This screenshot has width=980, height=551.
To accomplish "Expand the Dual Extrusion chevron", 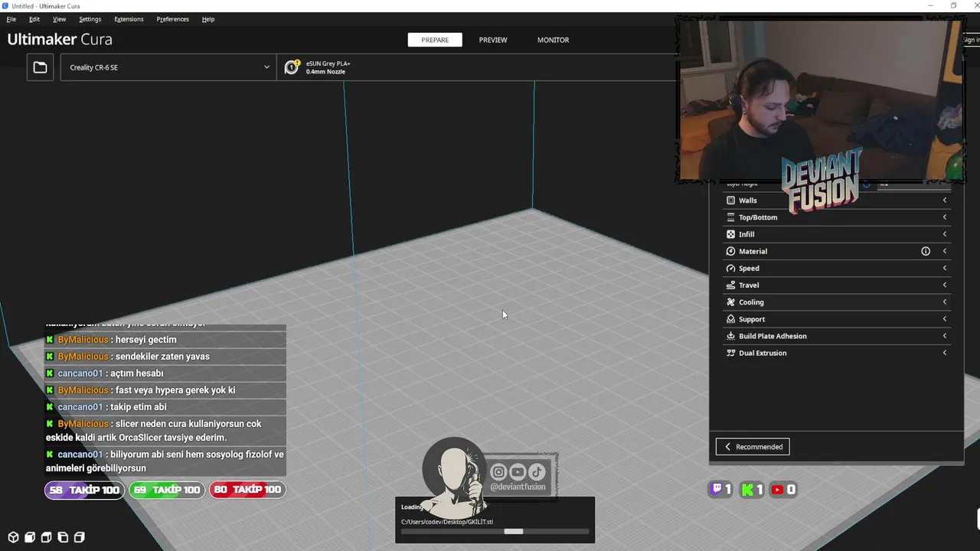I will [x=945, y=353].
